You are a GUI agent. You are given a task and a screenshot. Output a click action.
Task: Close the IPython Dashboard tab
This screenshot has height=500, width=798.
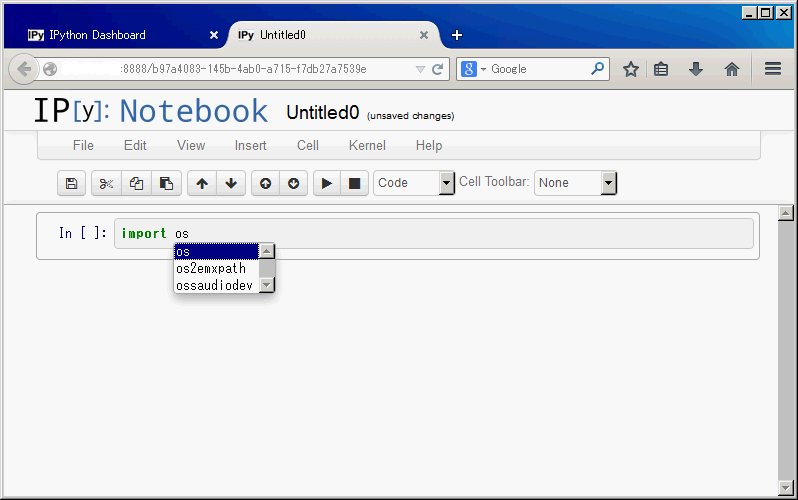coord(214,35)
